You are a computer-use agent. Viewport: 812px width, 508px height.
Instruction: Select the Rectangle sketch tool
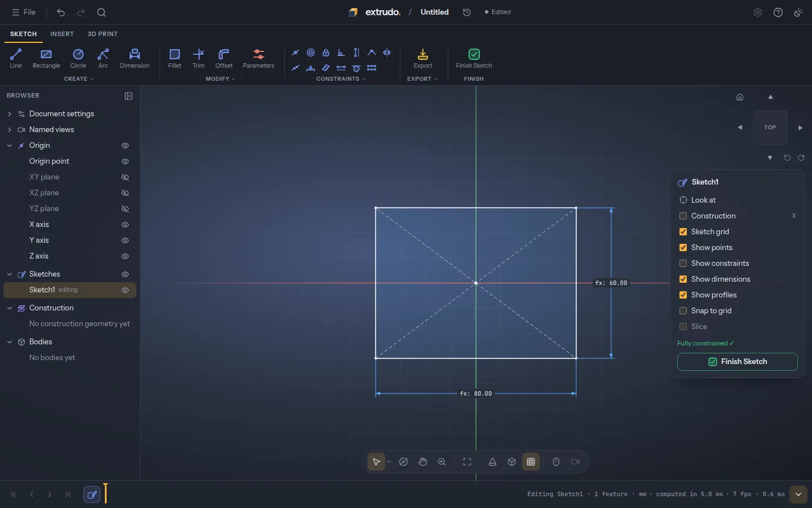click(46, 59)
